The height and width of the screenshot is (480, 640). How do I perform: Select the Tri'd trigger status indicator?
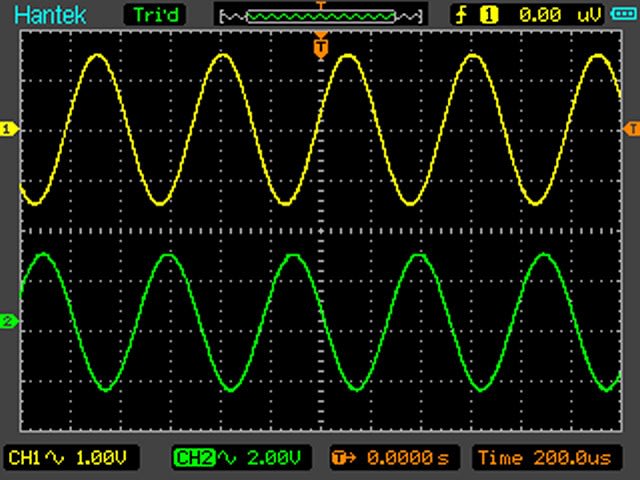click(x=156, y=15)
